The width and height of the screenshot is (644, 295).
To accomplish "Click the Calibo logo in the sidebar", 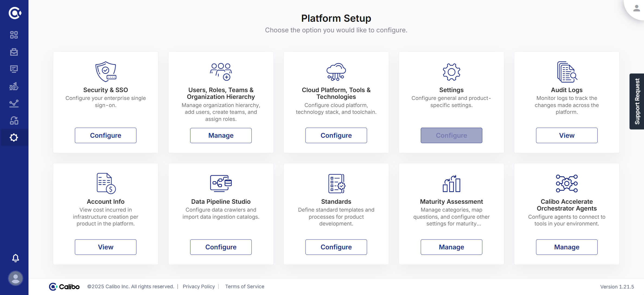I will click(15, 13).
